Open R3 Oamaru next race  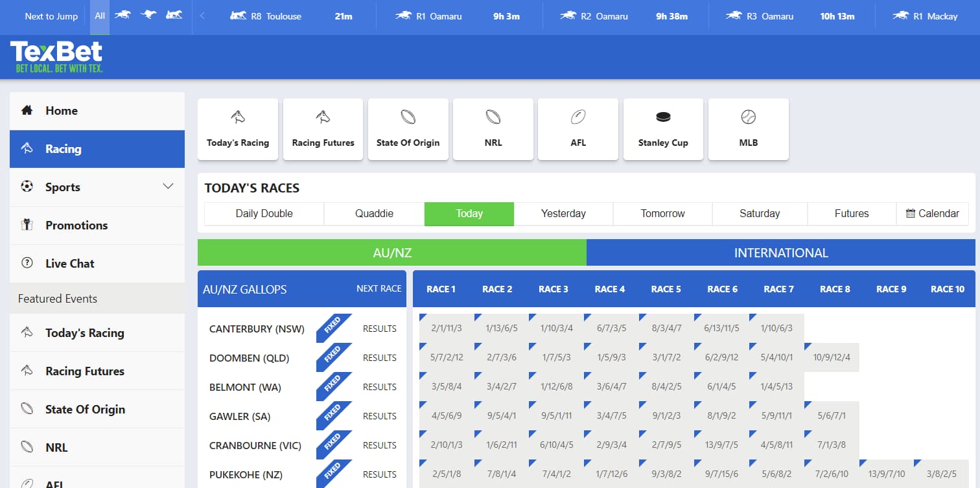791,16
